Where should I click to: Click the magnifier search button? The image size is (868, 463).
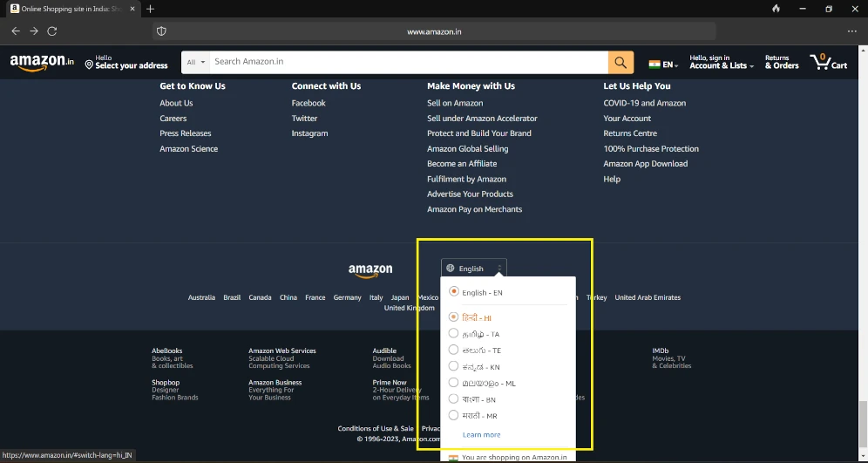620,63
